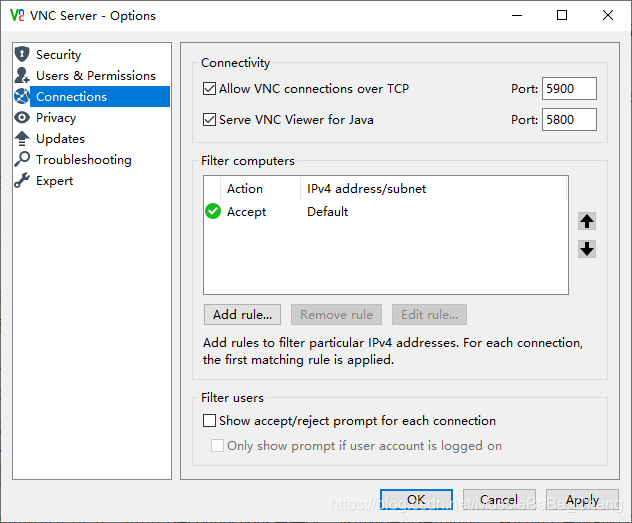This screenshot has height=523, width=632.
Task: Open the Troubleshooting page
Action: [x=84, y=160]
